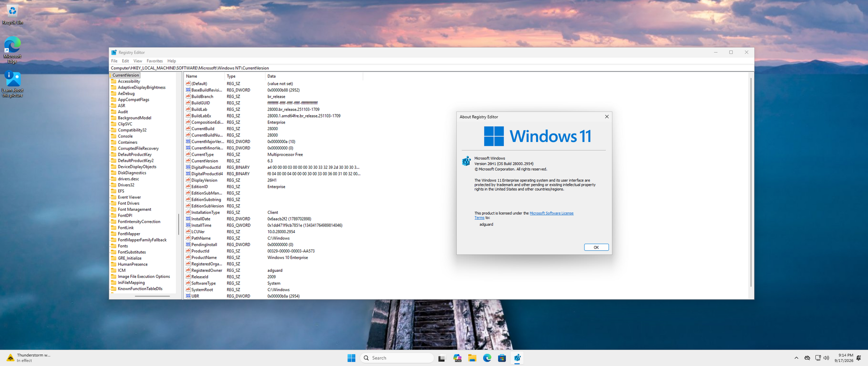Screen dimensions: 868x366
Task: Click the volume speaker tray icon
Action: click(826, 358)
